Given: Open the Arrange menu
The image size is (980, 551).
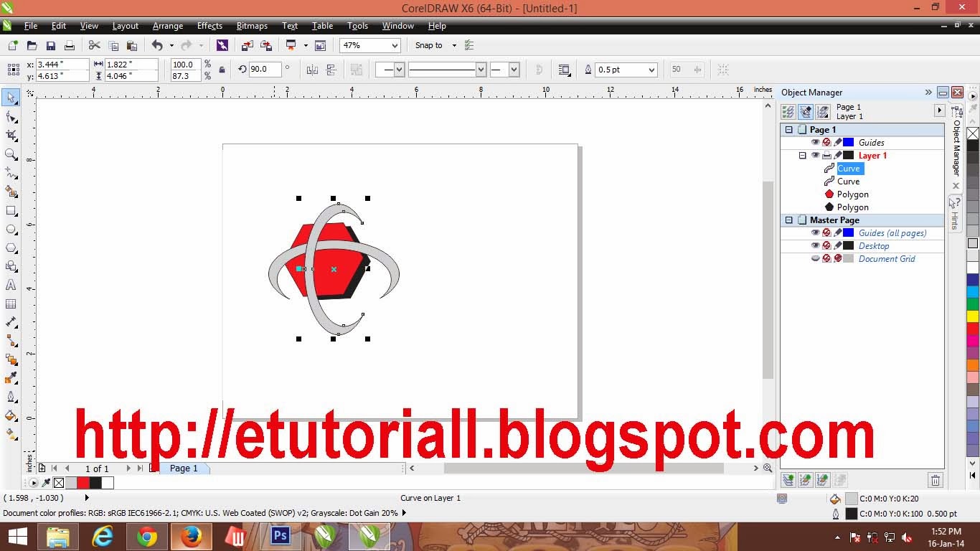Looking at the screenshot, I should 168,26.
